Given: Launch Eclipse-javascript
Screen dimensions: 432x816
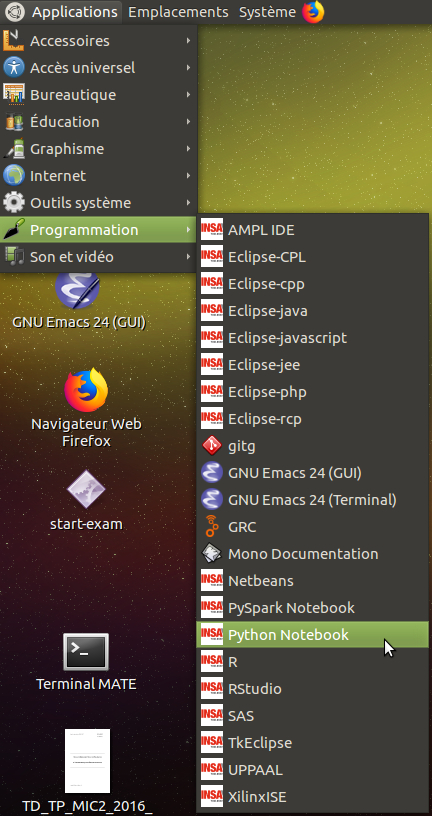Looking at the screenshot, I should (x=312, y=338).
